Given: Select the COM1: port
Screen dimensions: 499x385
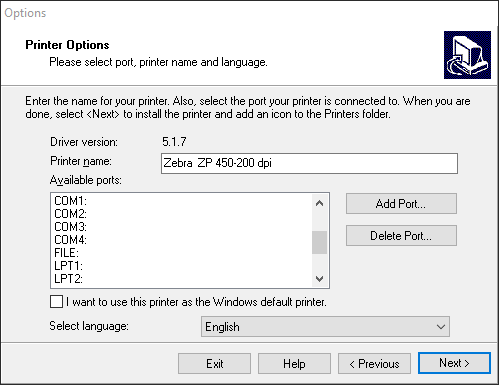Looking at the screenshot, I should click(x=182, y=201).
